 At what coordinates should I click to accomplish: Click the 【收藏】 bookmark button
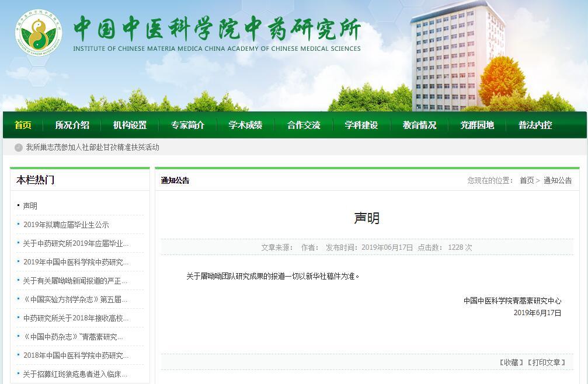pyautogui.click(x=511, y=362)
